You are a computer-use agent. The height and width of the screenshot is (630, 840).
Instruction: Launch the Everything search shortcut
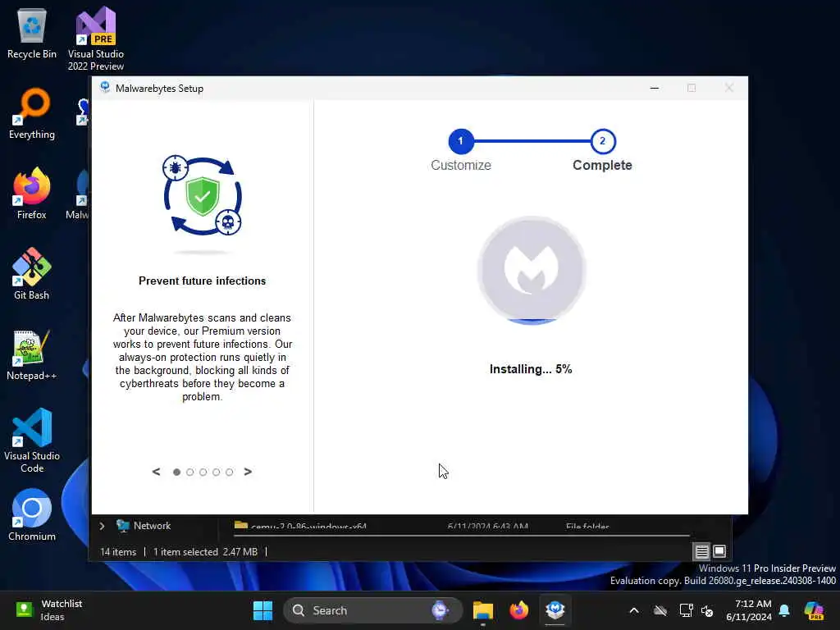[32, 113]
